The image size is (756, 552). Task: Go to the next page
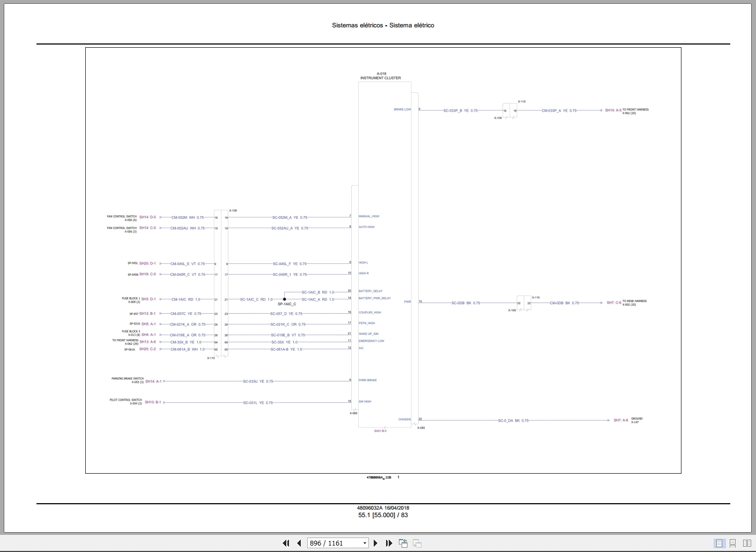[x=375, y=543]
